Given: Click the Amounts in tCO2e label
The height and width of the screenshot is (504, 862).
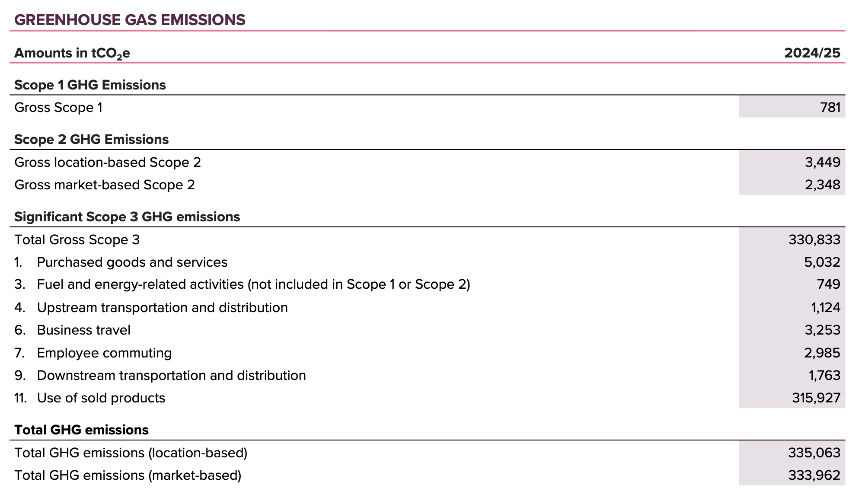Looking at the screenshot, I should click(x=72, y=54).
